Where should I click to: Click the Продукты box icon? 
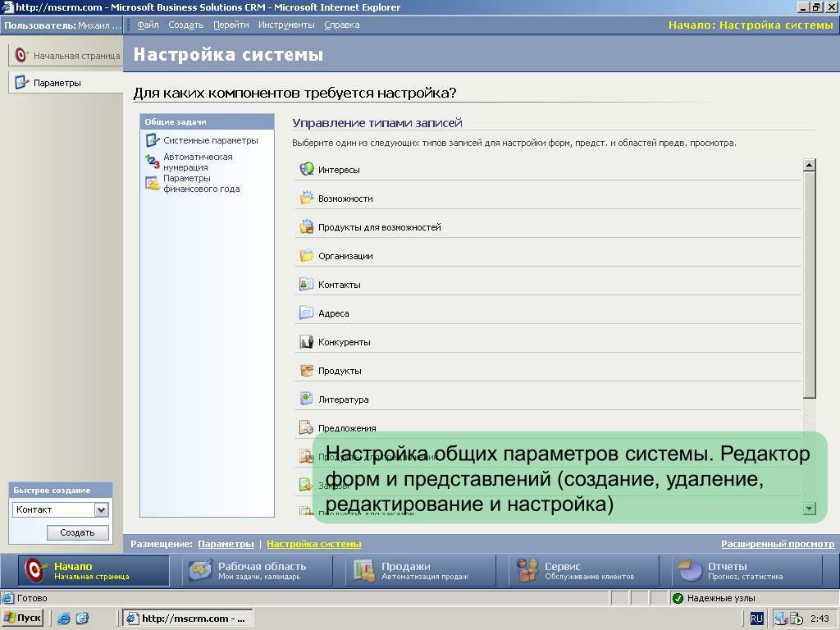307,370
